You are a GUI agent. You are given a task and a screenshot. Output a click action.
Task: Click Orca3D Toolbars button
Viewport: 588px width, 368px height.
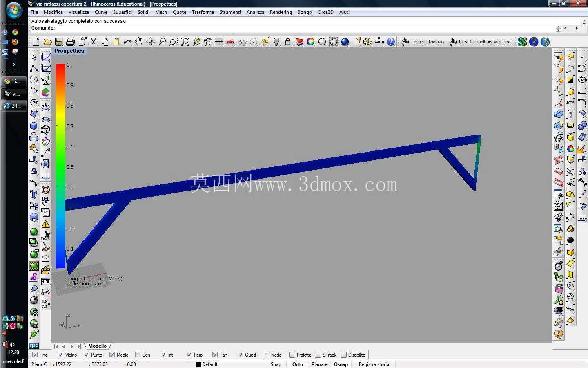click(x=423, y=42)
